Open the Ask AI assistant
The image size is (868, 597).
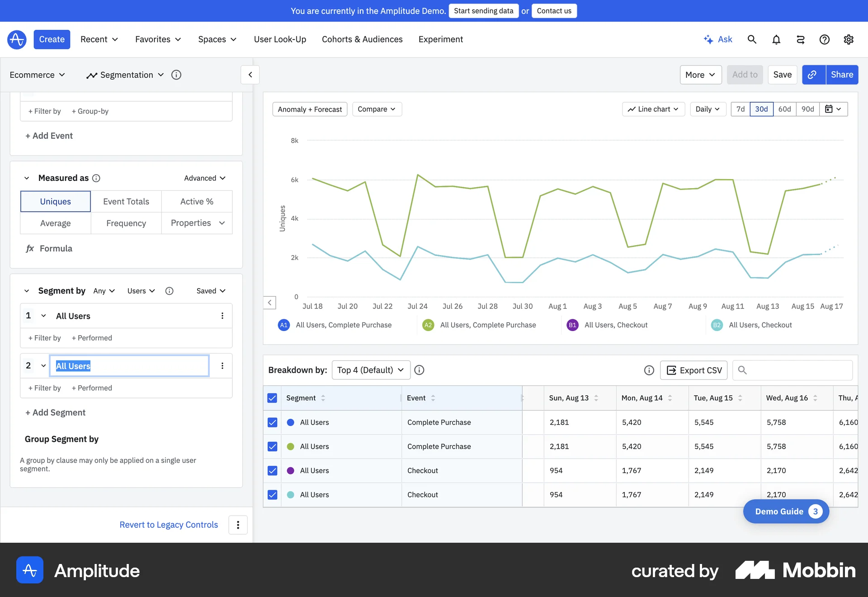click(x=718, y=39)
